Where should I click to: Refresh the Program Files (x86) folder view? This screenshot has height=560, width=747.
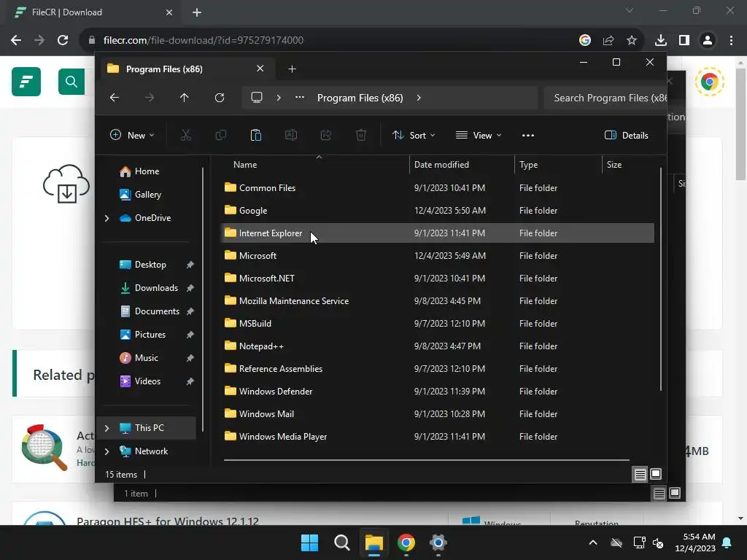[220, 98]
